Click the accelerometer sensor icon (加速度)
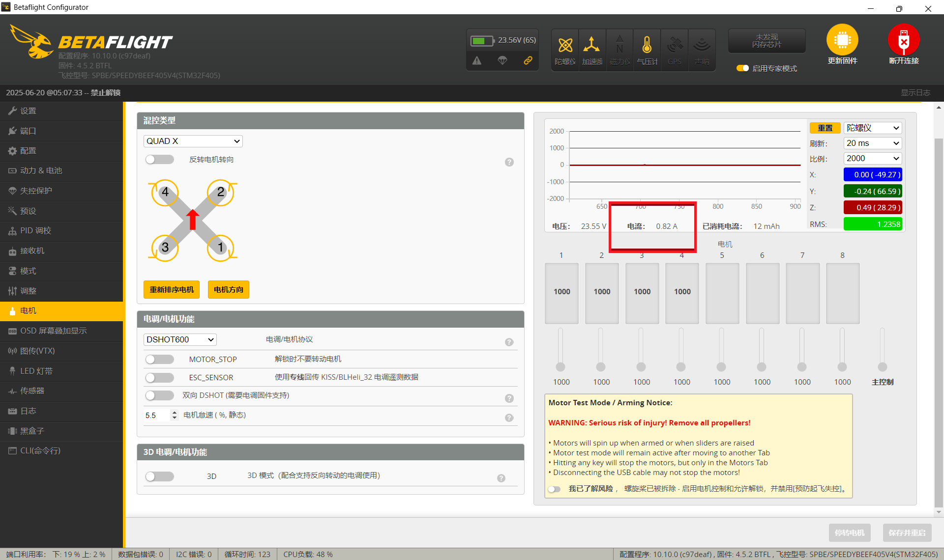Image resolution: width=944 pixels, height=560 pixels. [592, 50]
